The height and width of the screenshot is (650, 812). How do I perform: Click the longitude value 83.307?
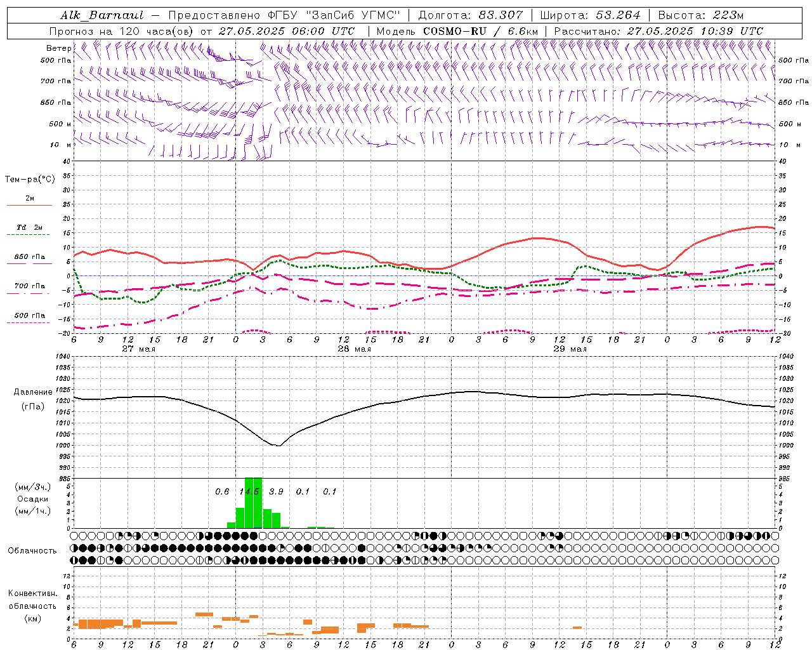tap(501, 15)
